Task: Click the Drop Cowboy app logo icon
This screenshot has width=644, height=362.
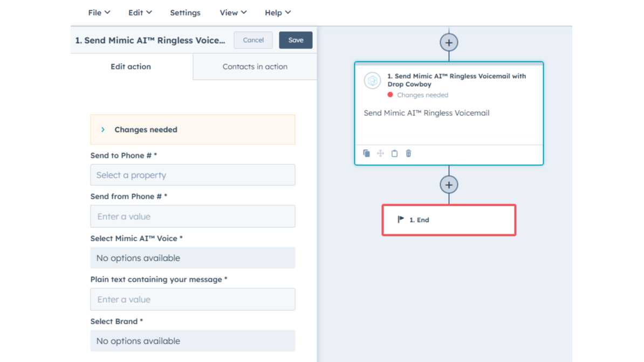Action: (x=372, y=81)
